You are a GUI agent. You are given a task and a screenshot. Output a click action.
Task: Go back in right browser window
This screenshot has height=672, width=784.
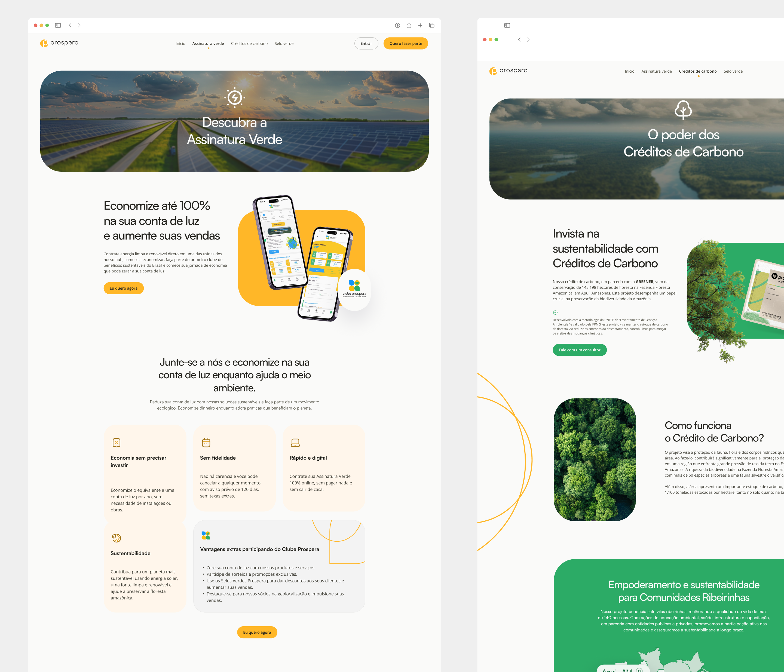click(x=519, y=39)
